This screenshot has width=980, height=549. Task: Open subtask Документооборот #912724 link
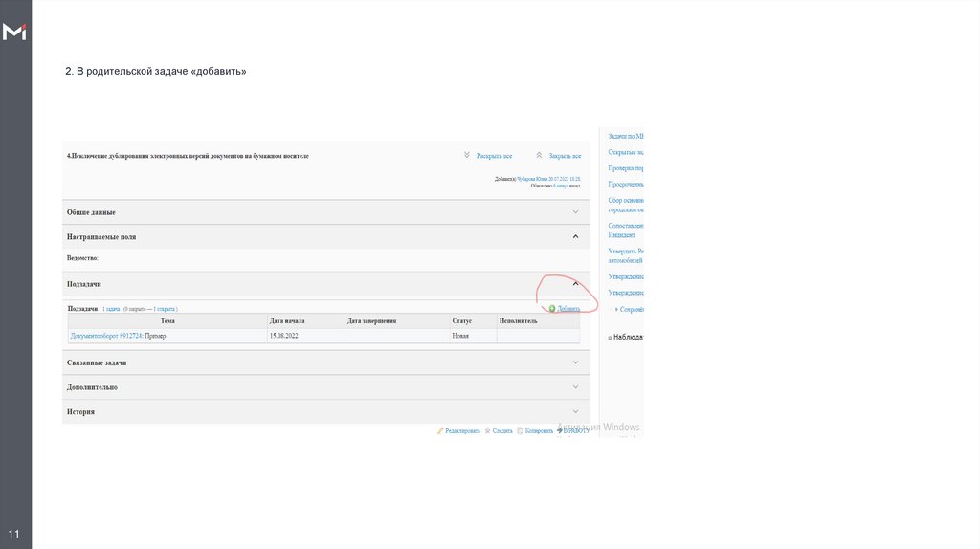tap(106, 337)
